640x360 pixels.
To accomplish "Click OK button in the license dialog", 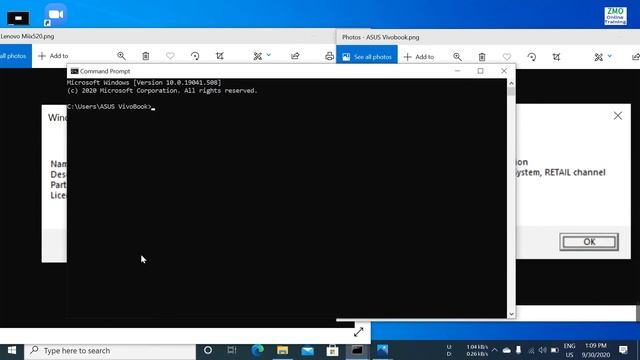I will 589,242.
